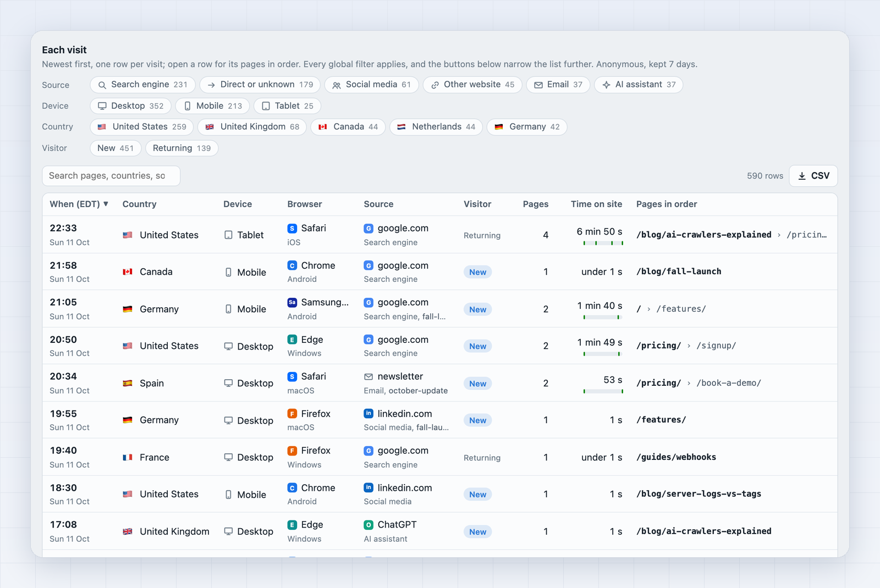
Task: Enable the AI assistant source filter
Action: click(639, 85)
